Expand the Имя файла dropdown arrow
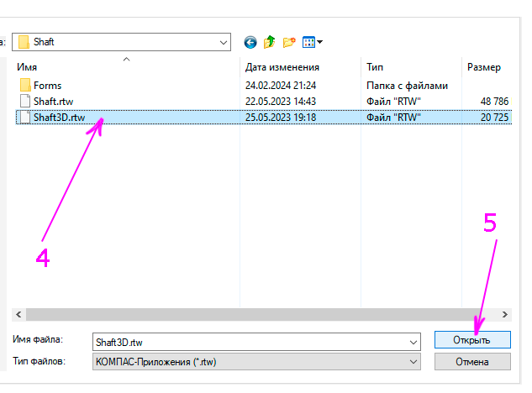 pos(413,342)
